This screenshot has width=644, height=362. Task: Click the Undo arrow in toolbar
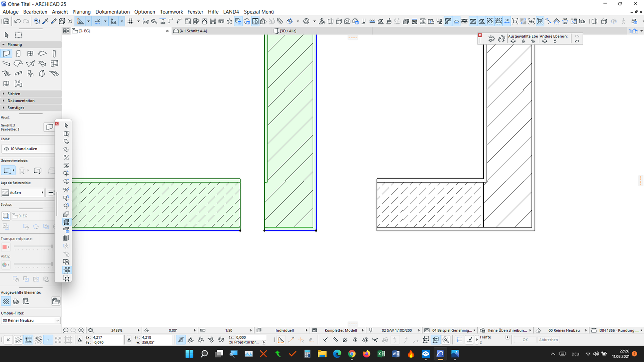(17, 21)
